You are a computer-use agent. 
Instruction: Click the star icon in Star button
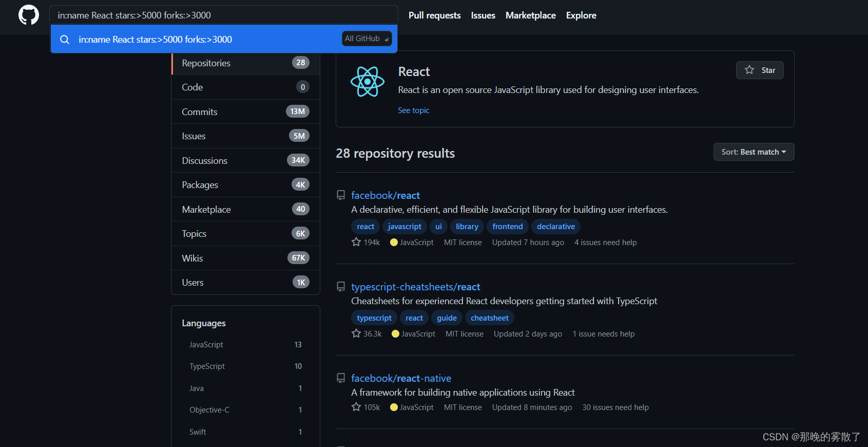749,70
